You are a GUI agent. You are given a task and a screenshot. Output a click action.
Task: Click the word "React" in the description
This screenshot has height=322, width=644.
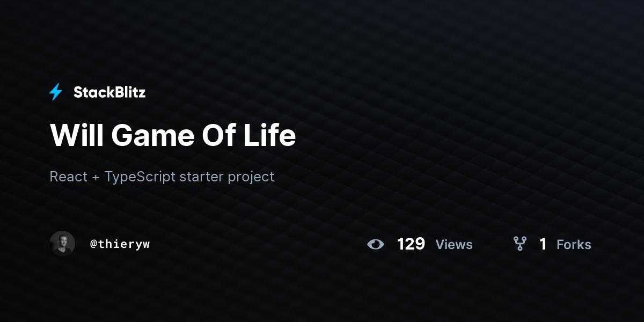click(x=68, y=177)
